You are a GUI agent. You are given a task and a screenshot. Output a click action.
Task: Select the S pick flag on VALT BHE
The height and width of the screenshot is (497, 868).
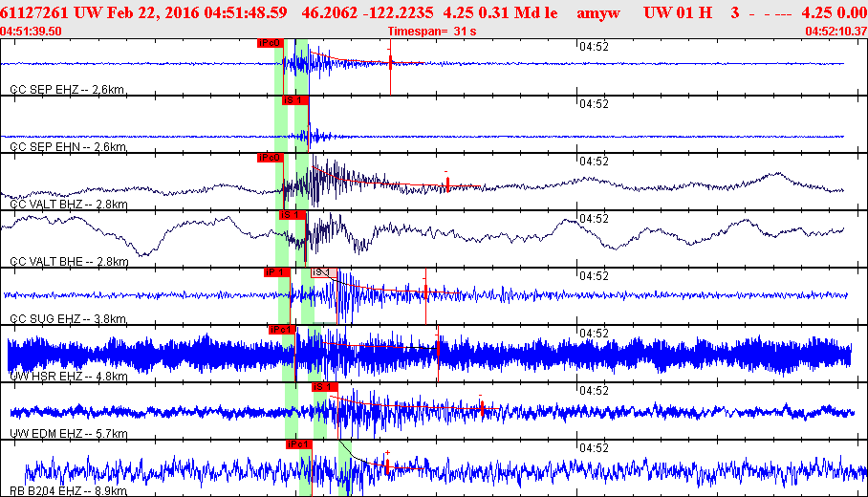click(292, 215)
